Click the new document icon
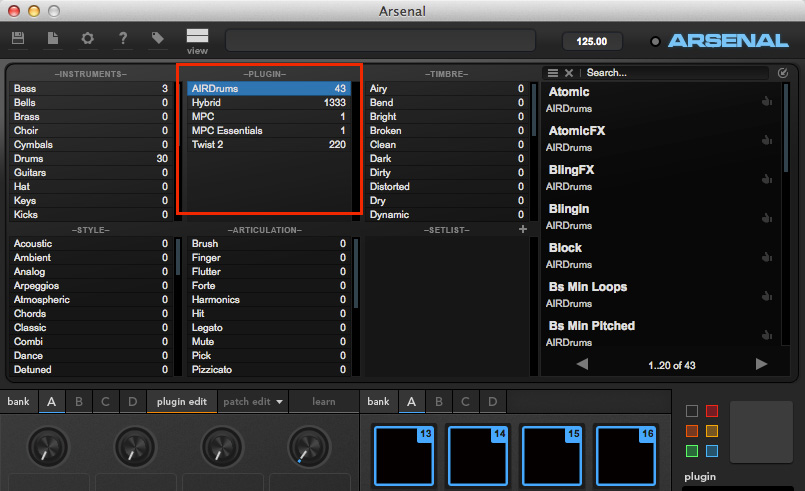Viewport: 805px width, 491px height. click(x=53, y=38)
